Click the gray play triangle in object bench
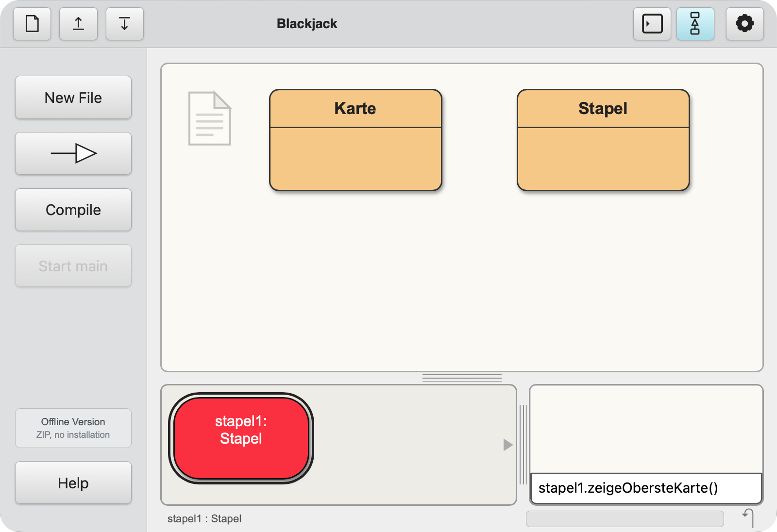Viewport: 777px width, 532px height. (508, 445)
